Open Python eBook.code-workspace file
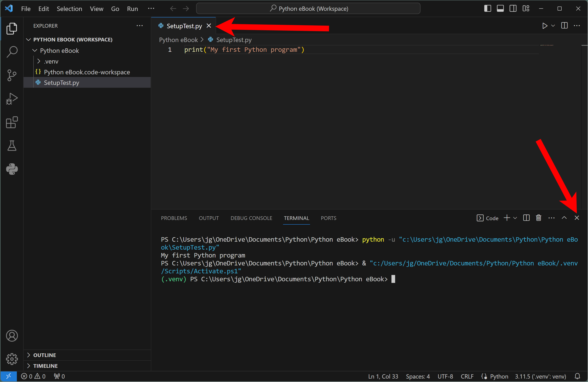Screen dimensions: 588x382 click(87, 72)
